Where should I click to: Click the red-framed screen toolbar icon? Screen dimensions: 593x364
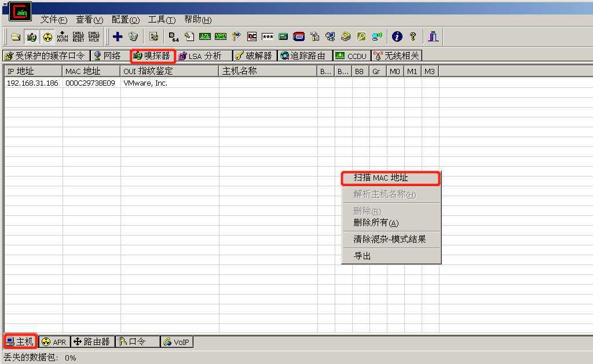pos(299,36)
